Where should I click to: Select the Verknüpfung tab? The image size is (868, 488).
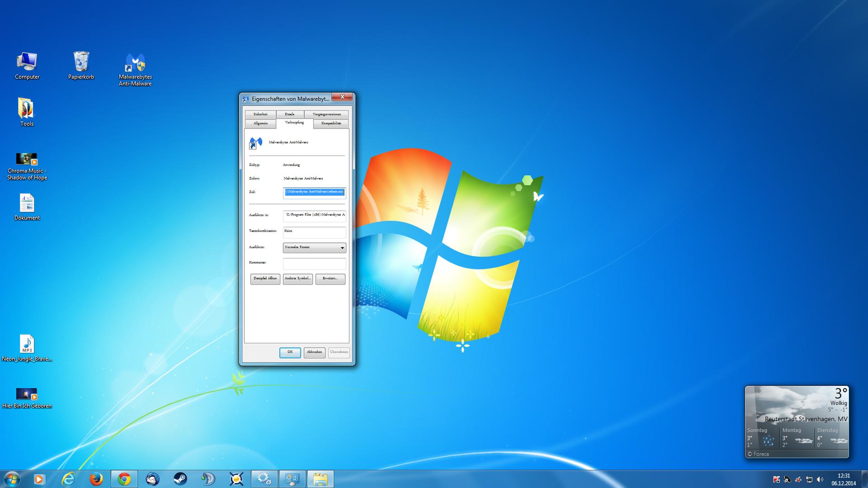(294, 123)
